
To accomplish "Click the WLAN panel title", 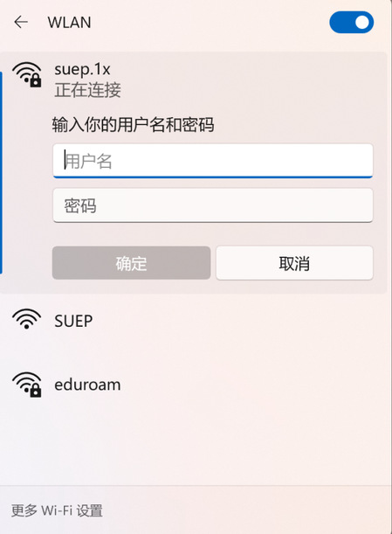I will [70, 23].
